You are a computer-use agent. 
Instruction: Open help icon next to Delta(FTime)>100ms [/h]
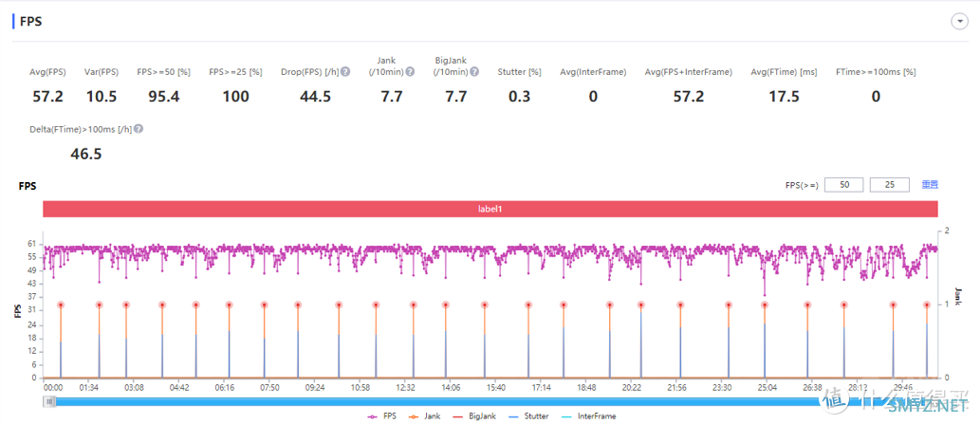[x=139, y=129]
